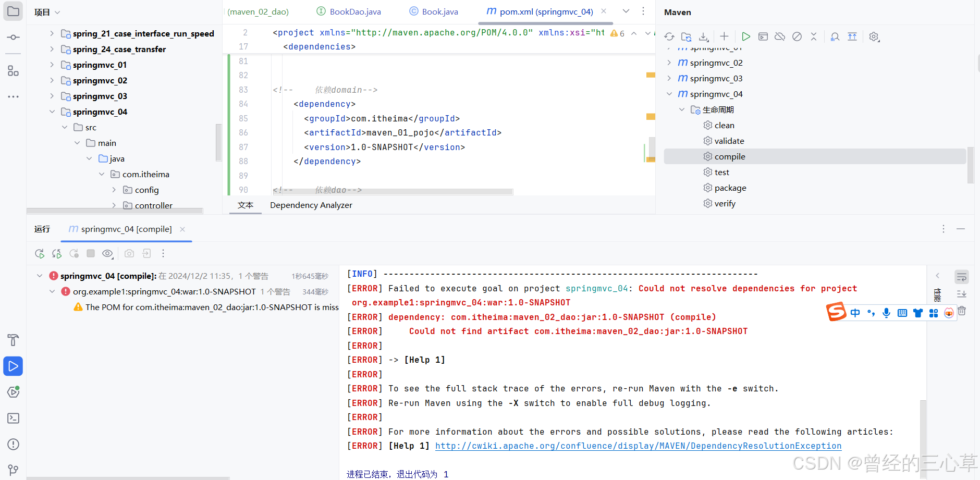This screenshot has width=980, height=480.
Task: Collapse springmvc_04 in Maven panel
Action: click(669, 94)
